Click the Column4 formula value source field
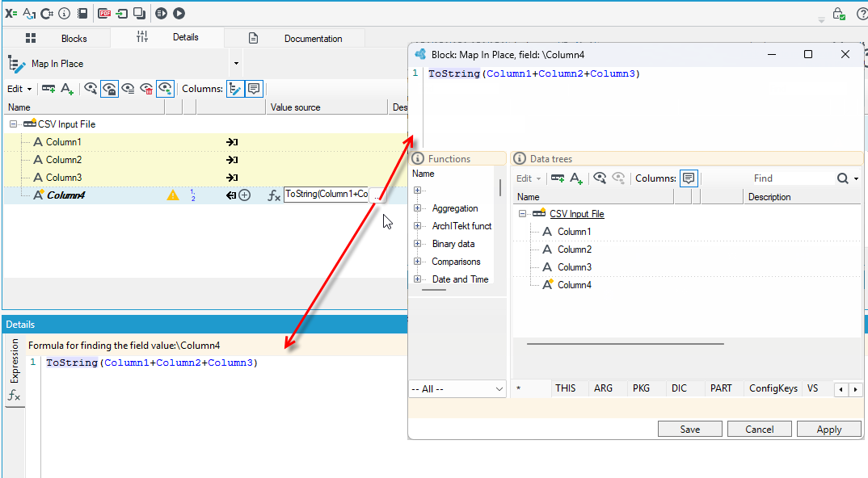Screen dimensions: 868x478 (326, 194)
